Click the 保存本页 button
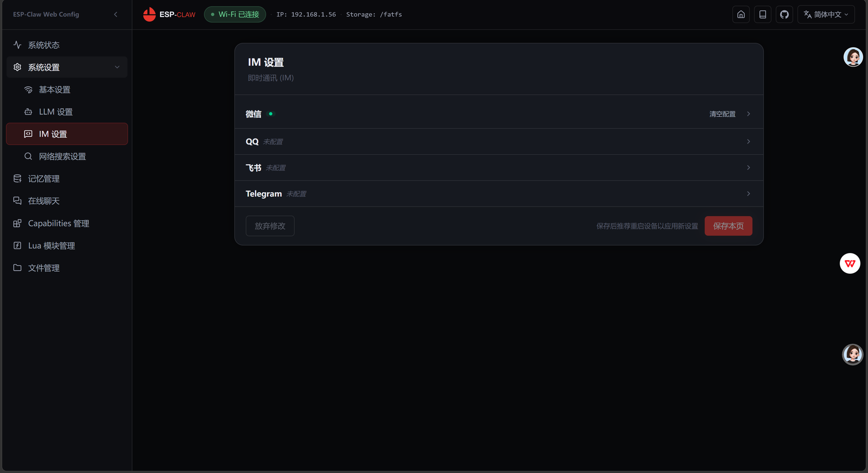 point(728,226)
